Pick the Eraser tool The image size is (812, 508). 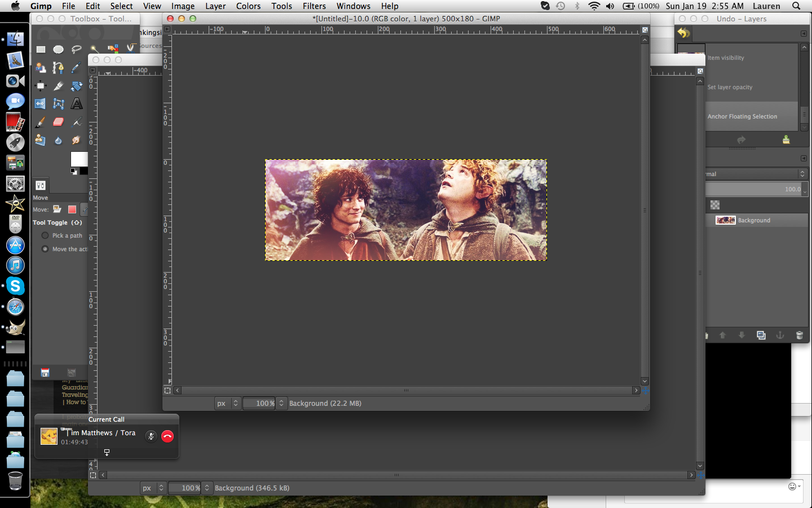point(58,122)
